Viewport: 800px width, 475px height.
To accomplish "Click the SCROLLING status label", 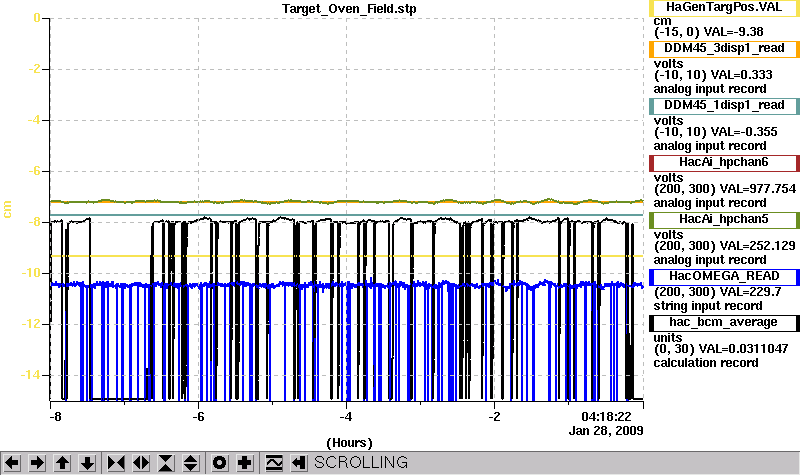I will 361,462.
